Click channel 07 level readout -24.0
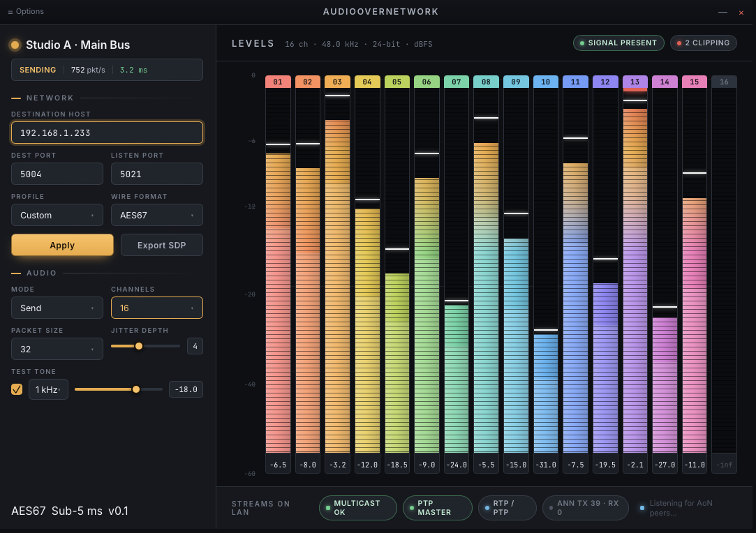This screenshot has height=533, width=756. (x=456, y=465)
